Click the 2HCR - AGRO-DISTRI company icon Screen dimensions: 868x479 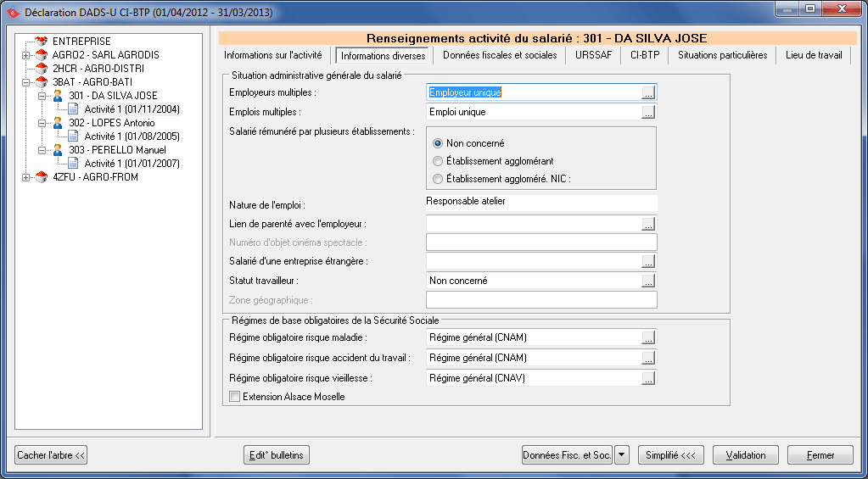coord(41,69)
